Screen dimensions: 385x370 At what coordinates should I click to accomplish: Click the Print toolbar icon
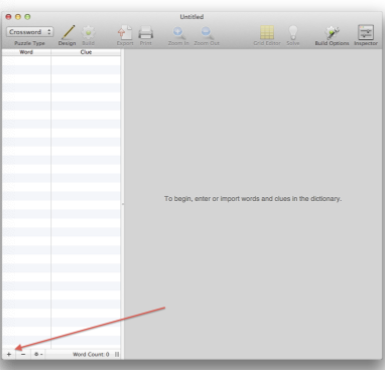tap(146, 33)
